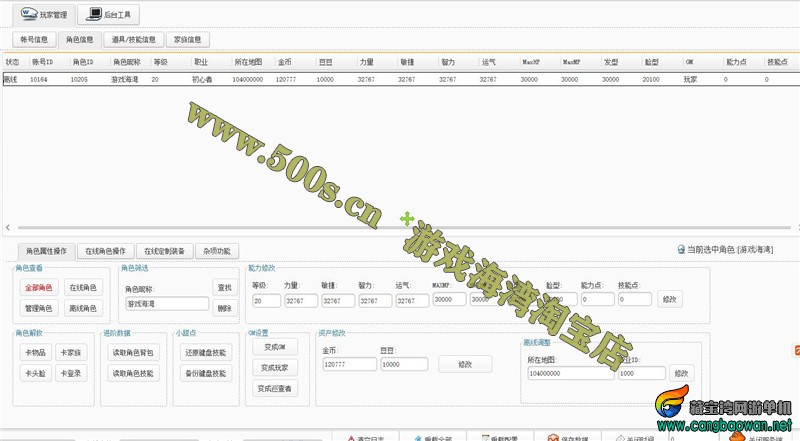Click the 卡登录 button
The image size is (800, 441).
(71, 373)
